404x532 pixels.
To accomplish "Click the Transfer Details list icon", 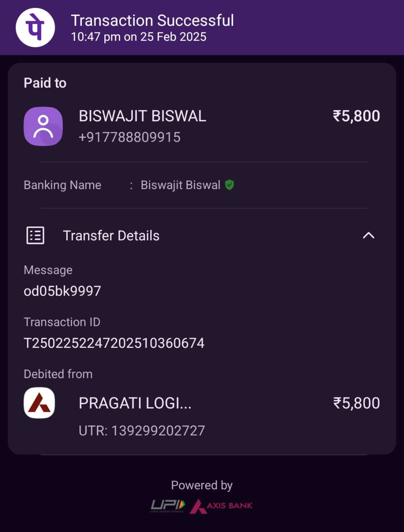I will point(35,235).
